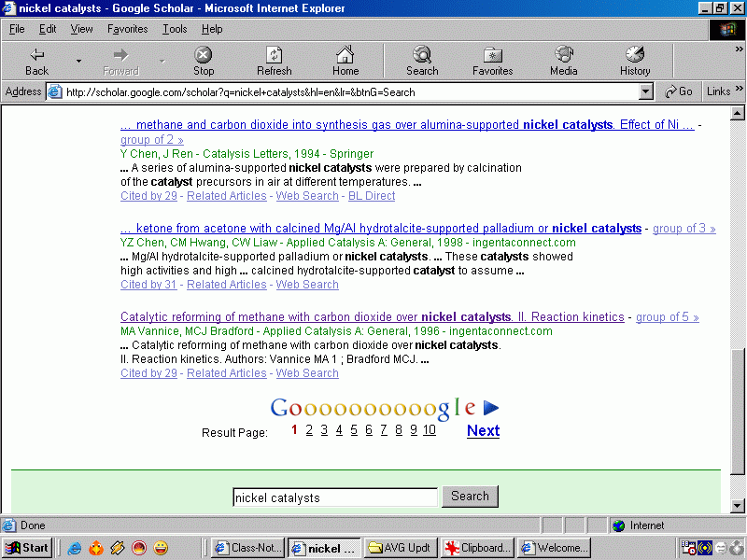Viewport: 747px width, 560px height.
Task: Click the vertical scrollbar thumb
Action: click(737, 412)
